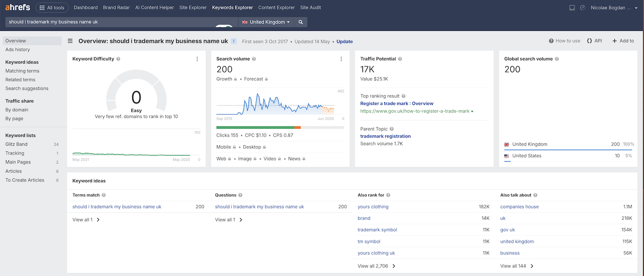Viewport: 644px width, 276px height.
Task: Open Site Audit
Action: tap(310, 8)
